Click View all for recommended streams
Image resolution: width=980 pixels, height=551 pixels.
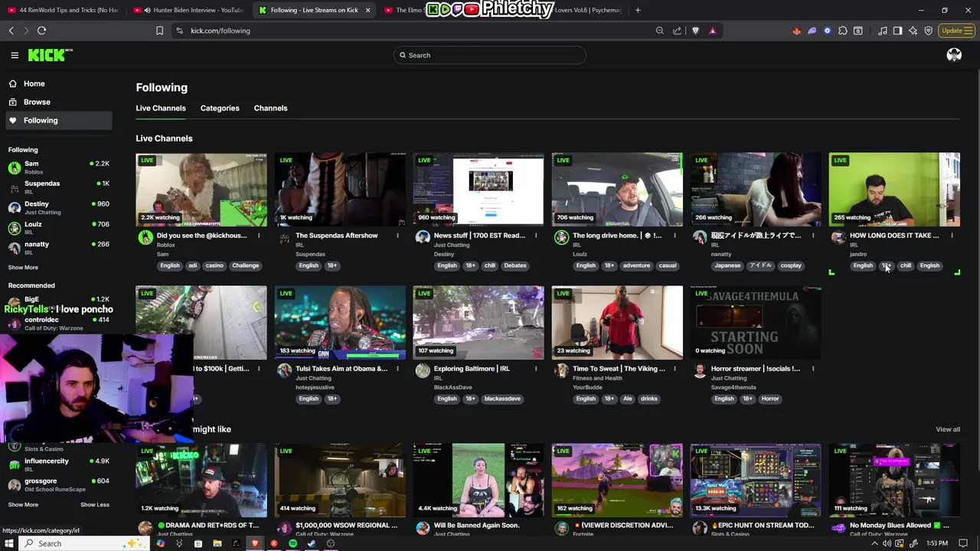coord(947,429)
